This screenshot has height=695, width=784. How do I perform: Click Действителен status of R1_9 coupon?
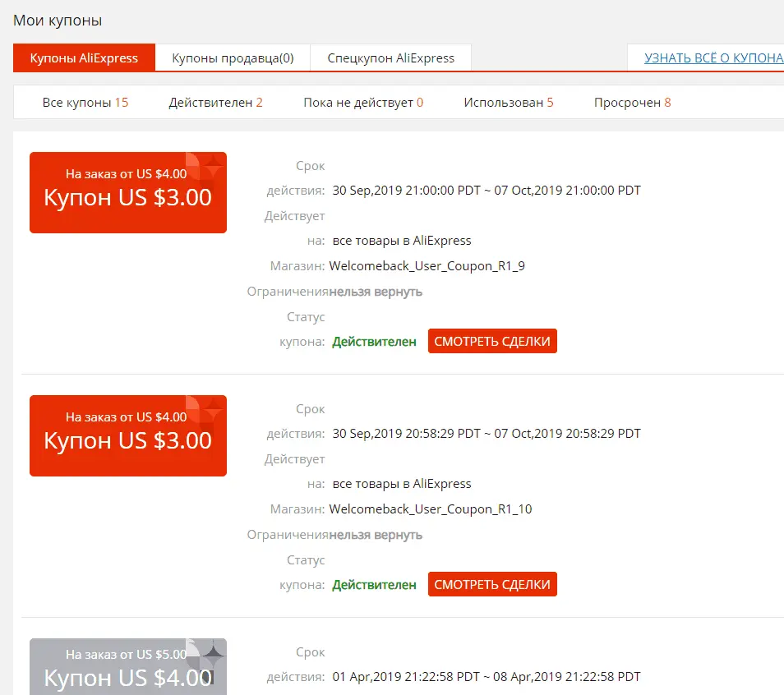coord(374,342)
